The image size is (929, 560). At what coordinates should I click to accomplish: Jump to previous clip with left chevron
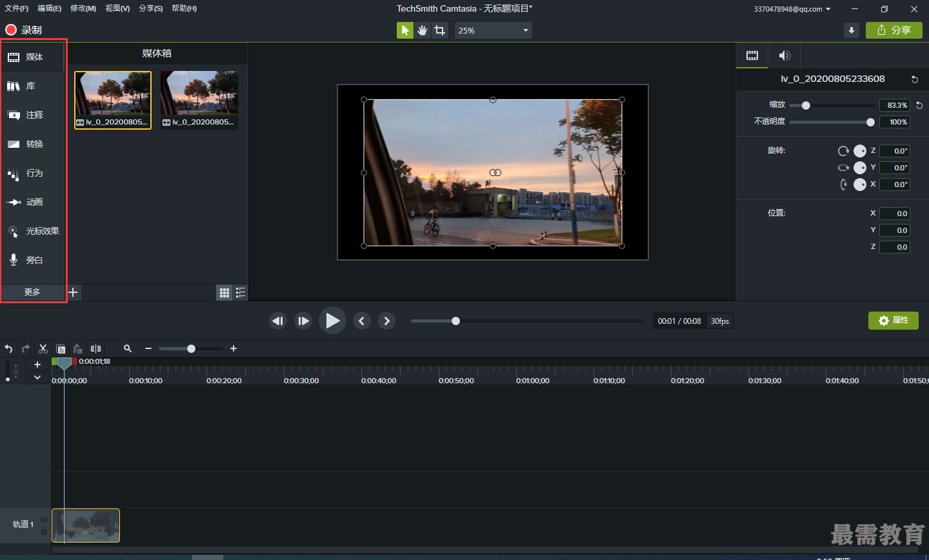pos(362,321)
